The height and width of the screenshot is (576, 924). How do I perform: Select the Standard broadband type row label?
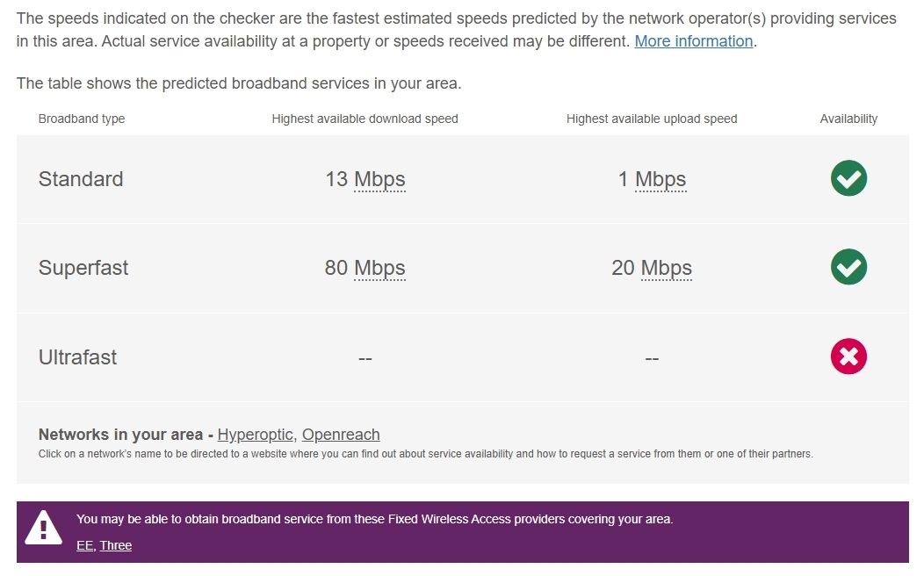click(81, 179)
